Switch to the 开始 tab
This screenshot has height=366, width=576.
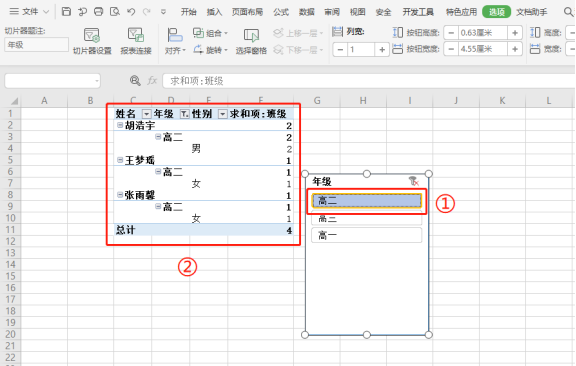(189, 12)
